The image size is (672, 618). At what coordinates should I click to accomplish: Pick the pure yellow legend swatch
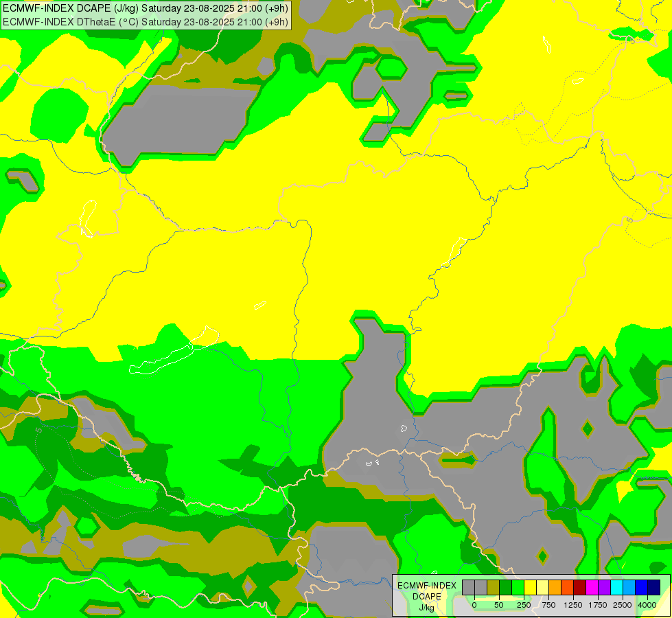point(530,587)
